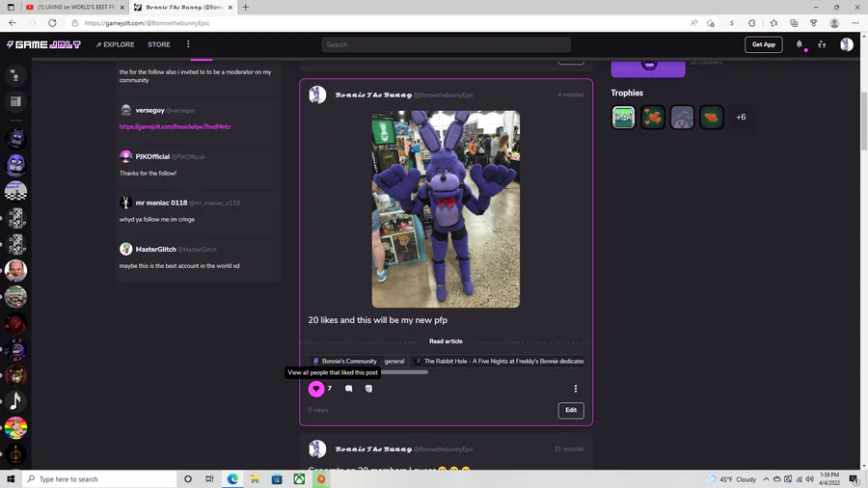The height and width of the screenshot is (488, 868).
Task: Open the sidebar library icon
Action: click(x=15, y=101)
